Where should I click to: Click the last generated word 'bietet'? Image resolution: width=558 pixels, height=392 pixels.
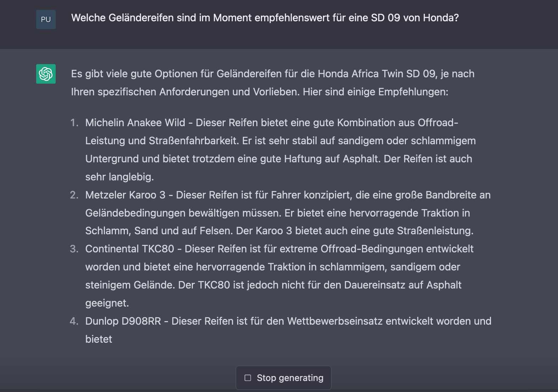[99, 339]
